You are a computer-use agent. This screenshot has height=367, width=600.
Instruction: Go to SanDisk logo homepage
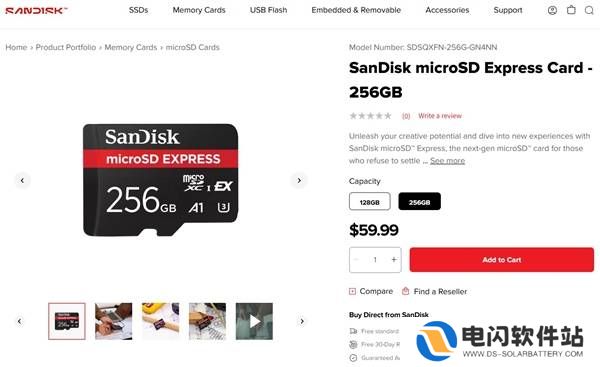(36, 10)
